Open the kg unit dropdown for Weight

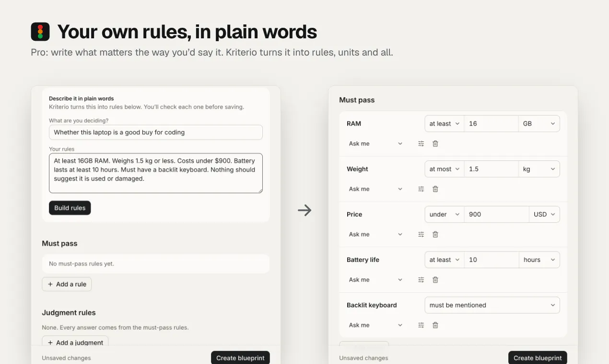tap(539, 169)
